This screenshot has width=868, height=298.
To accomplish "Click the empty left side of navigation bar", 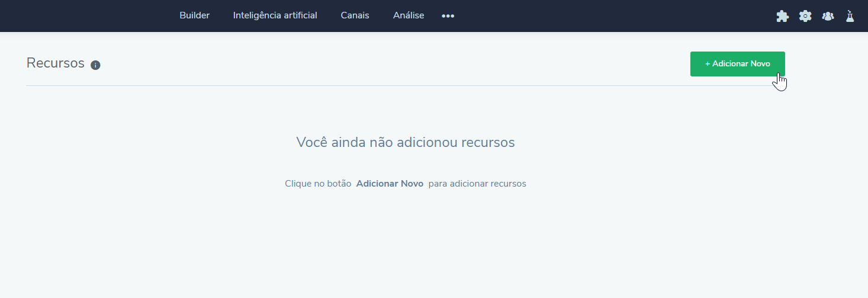I will (83, 16).
